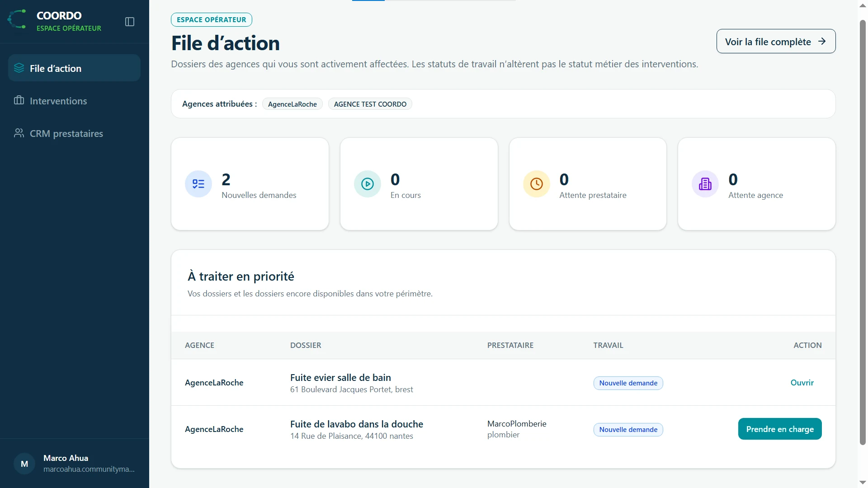Click 61 Boulevard Jacques Portet address
Viewport: 868px width, 488px height.
pos(351,389)
